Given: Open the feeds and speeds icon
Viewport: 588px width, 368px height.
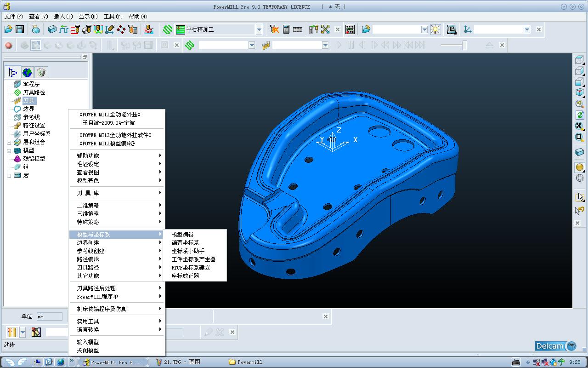Looking at the screenshot, I should tap(64, 29).
